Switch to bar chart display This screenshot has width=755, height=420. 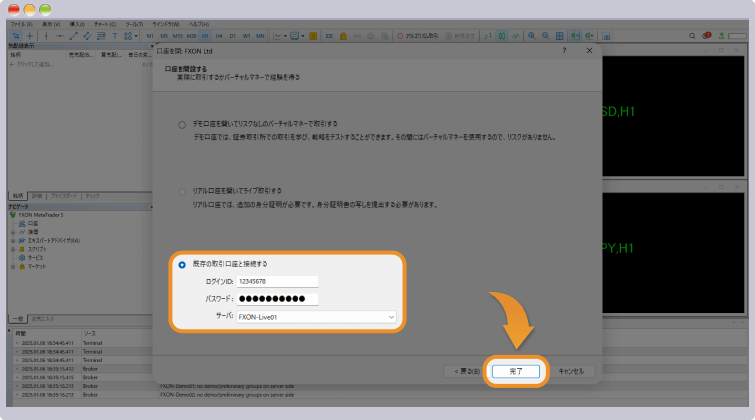[488, 36]
